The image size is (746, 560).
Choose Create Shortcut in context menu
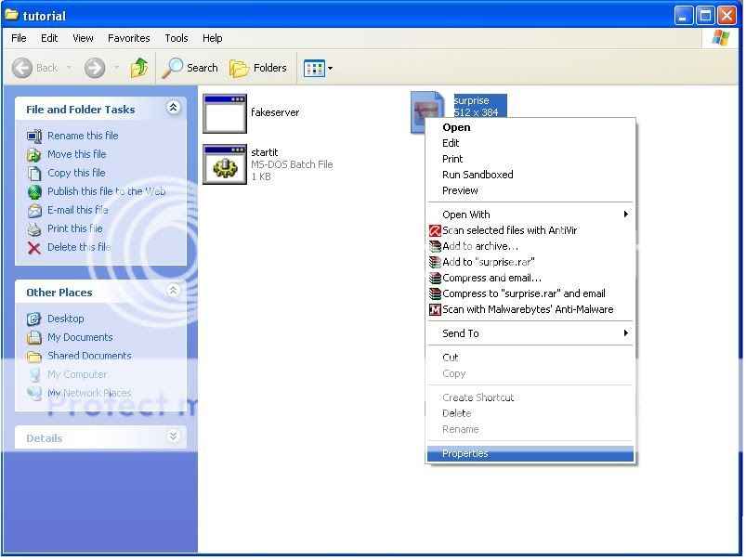(530, 397)
